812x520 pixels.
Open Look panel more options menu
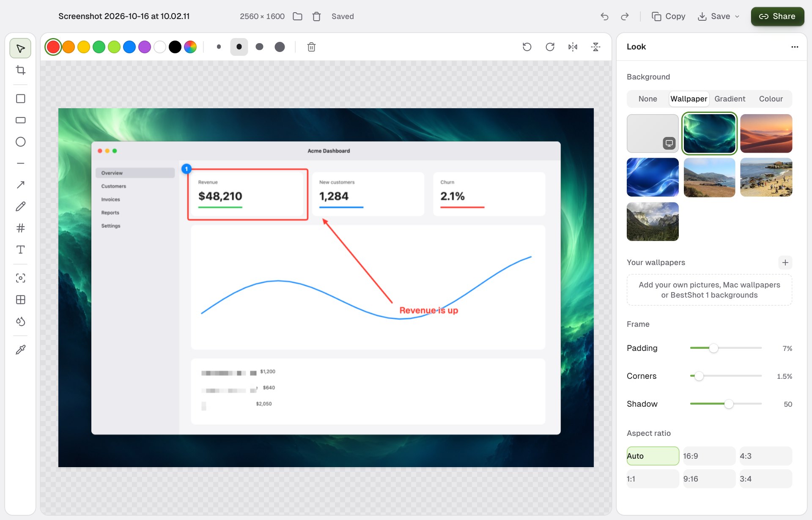(x=795, y=47)
